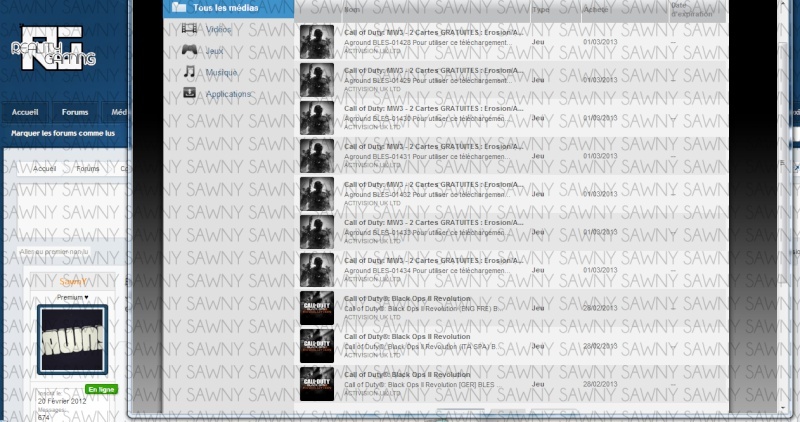This screenshot has height=422, width=800.
Task: Sort list by the Nom column header
Action: click(x=436, y=10)
